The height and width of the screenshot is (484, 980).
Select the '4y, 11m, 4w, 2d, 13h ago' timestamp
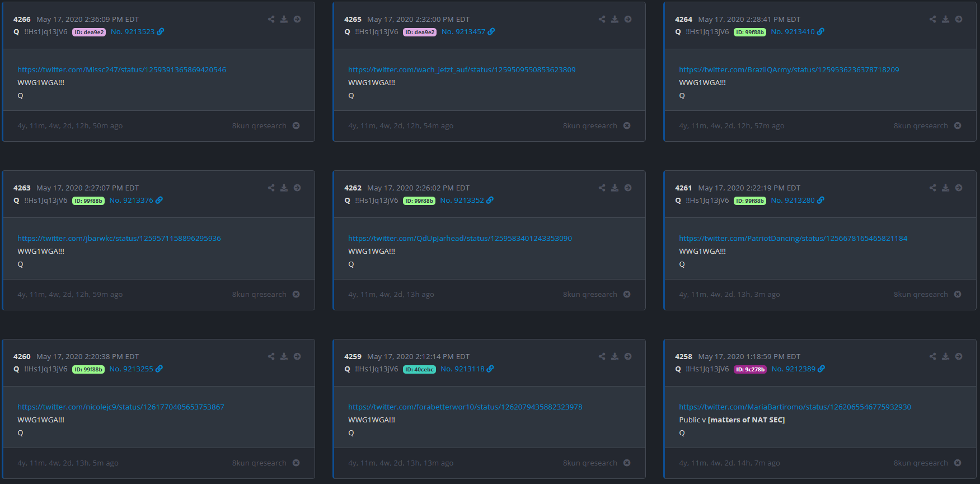click(x=391, y=294)
